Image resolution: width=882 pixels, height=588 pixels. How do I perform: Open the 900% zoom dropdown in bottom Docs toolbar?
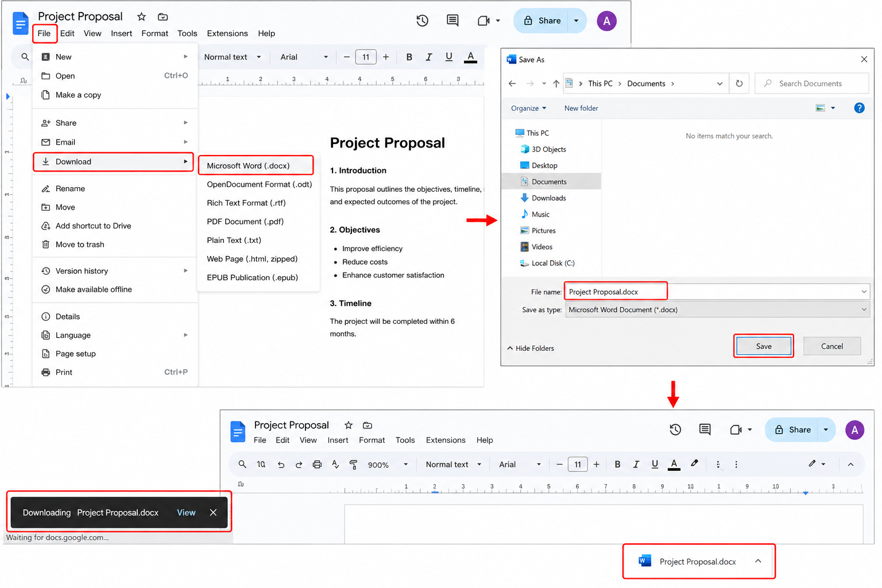click(388, 465)
